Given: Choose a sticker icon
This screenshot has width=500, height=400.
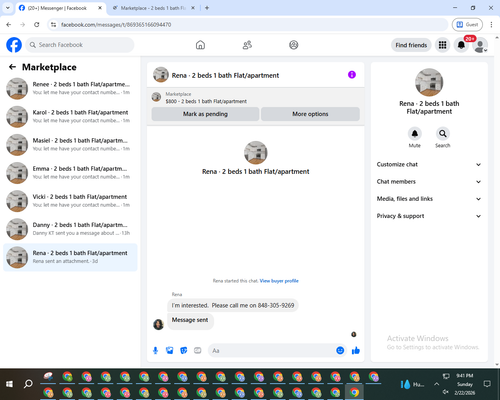Looking at the screenshot, I should click(184, 350).
